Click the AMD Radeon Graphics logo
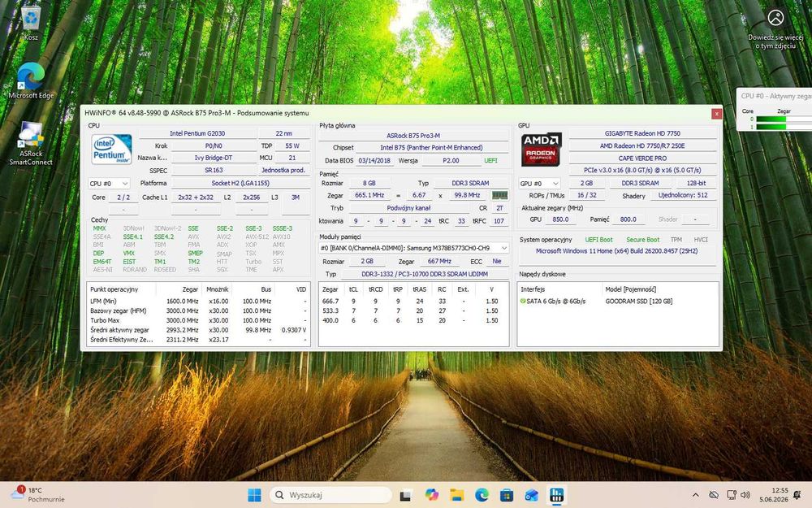 click(541, 150)
